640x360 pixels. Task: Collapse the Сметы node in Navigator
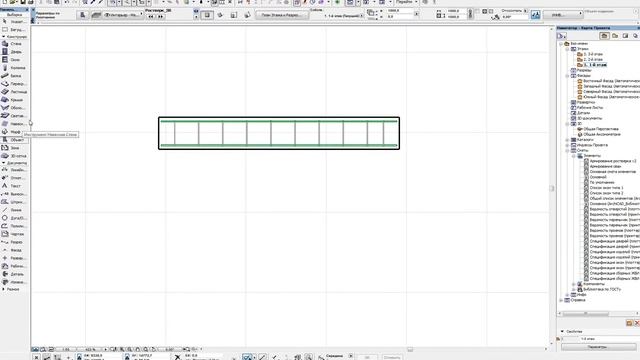[567, 151]
